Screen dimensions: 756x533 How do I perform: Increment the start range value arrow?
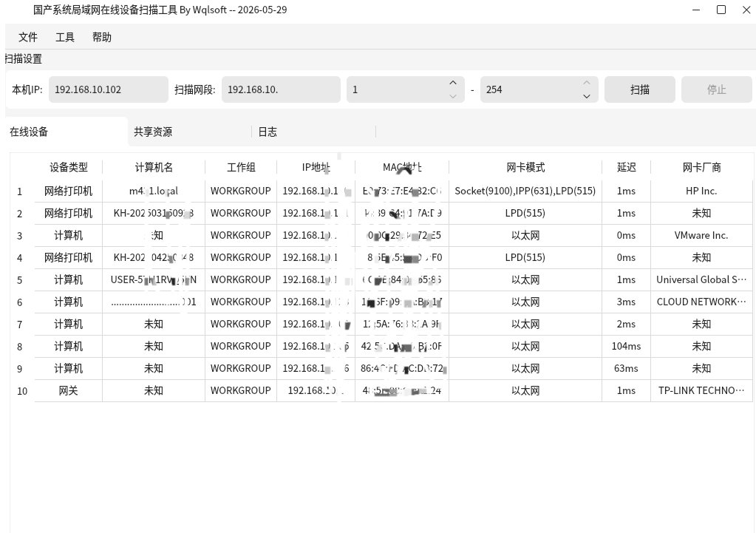(x=453, y=83)
